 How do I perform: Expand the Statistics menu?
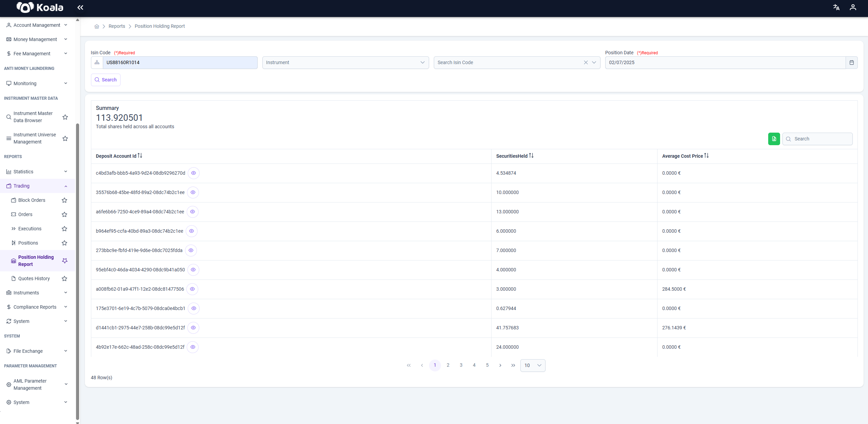(37, 172)
